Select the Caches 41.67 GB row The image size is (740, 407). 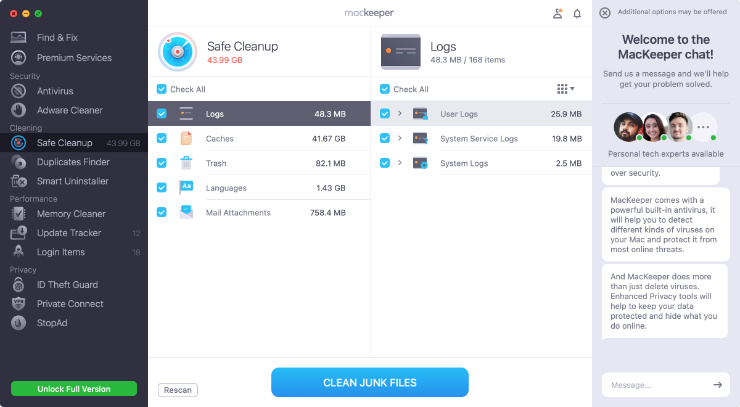coord(259,138)
